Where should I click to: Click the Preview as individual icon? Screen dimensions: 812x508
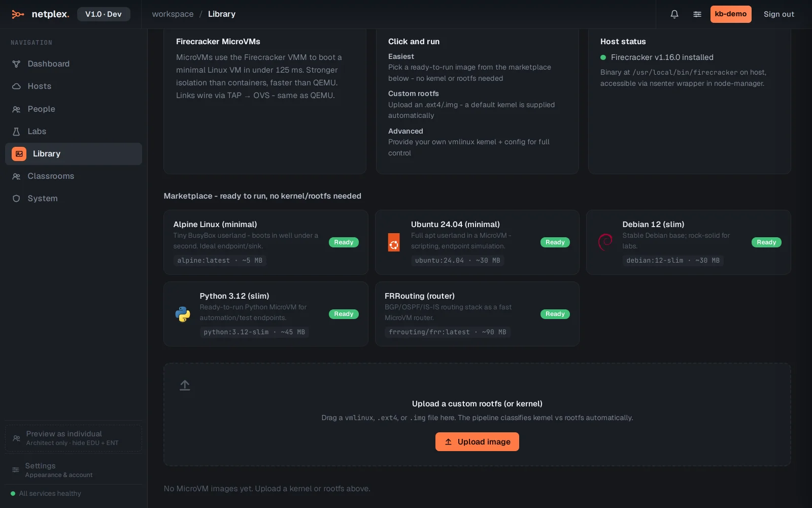click(16, 438)
